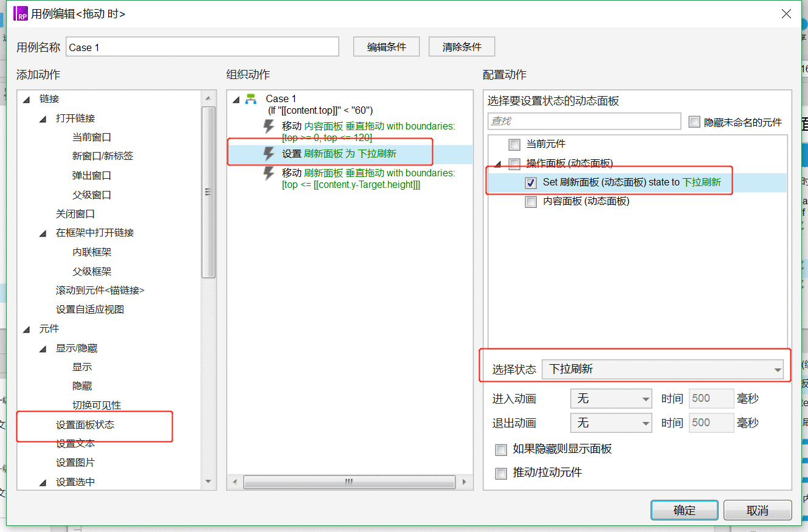Close the 用例编辑 dialog
808x532 pixels.
click(x=787, y=13)
